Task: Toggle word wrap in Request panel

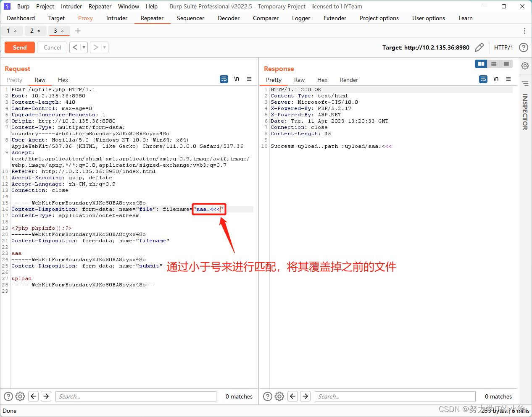Action: pyautogui.click(x=224, y=79)
